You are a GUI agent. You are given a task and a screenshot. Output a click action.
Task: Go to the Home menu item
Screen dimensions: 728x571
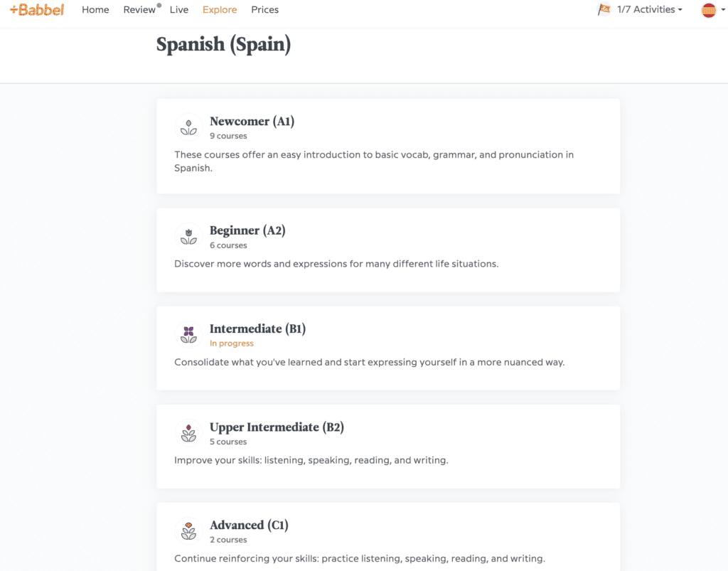[95, 9]
